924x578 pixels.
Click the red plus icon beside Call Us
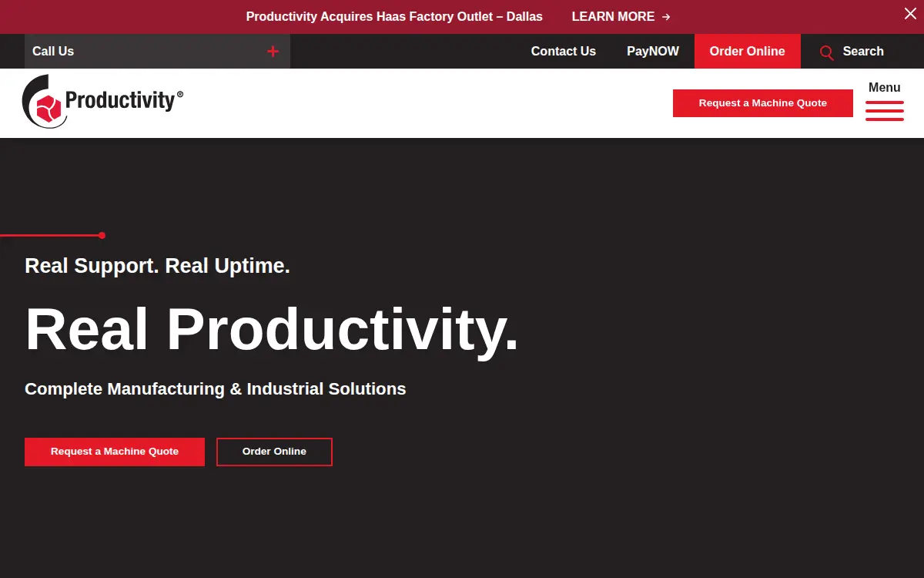point(273,52)
